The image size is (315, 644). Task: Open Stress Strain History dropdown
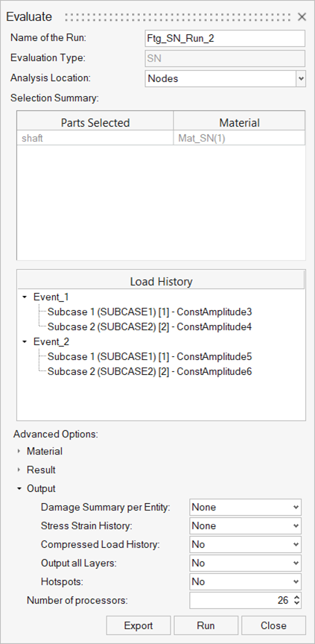click(245, 525)
